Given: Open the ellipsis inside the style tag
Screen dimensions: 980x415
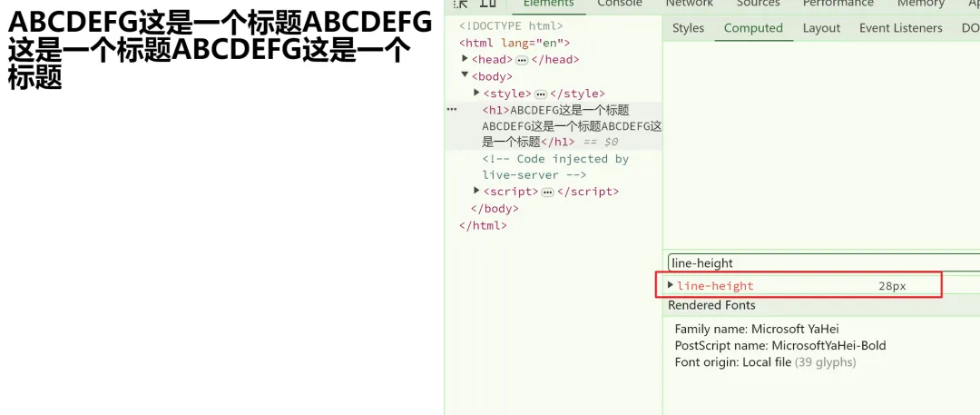Looking at the screenshot, I should click(541, 94).
